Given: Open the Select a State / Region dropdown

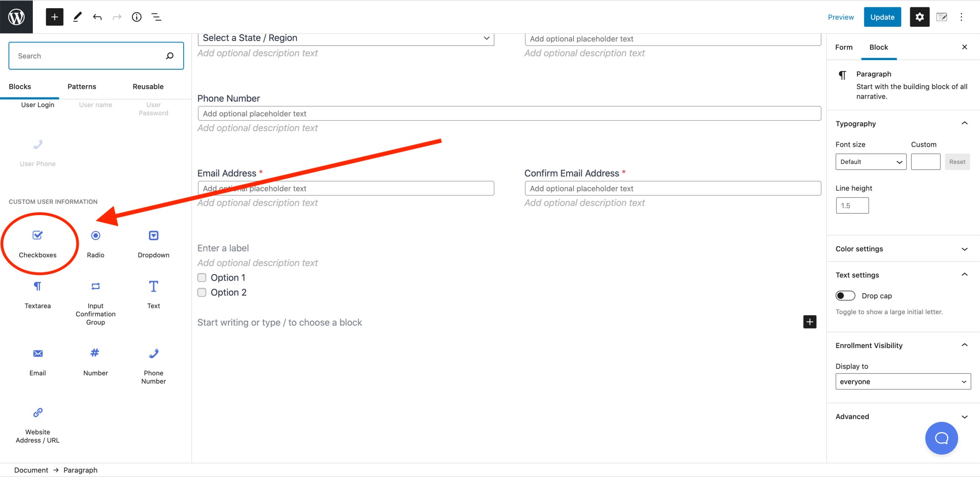Looking at the screenshot, I should click(346, 38).
